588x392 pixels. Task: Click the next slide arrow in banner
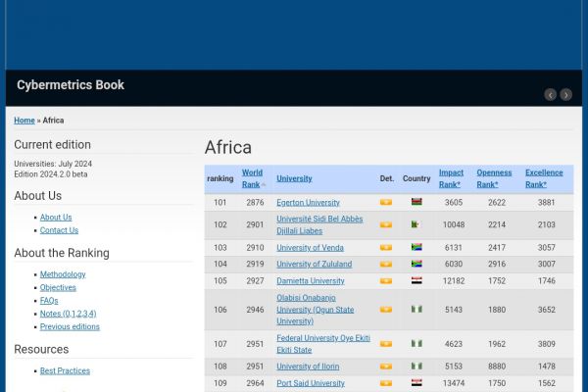565,95
